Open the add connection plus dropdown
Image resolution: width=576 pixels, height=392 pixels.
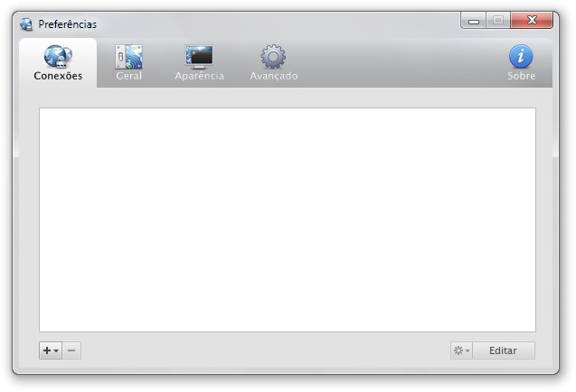[51, 350]
